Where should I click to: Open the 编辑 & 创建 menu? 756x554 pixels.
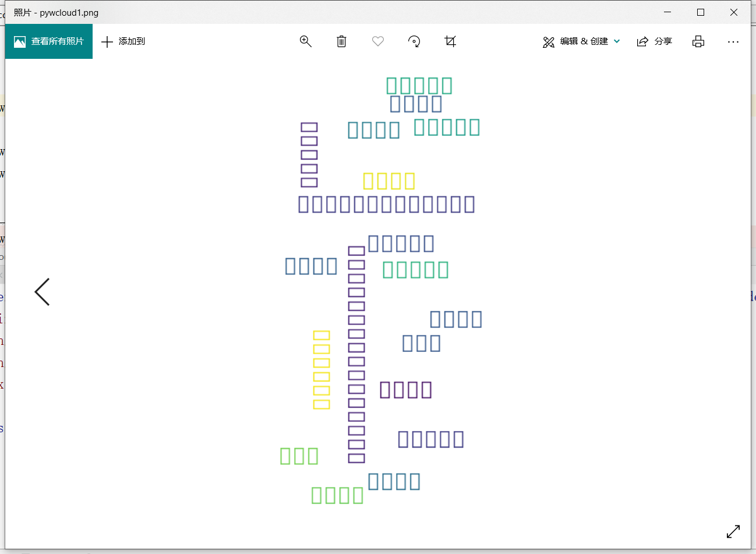[581, 41]
